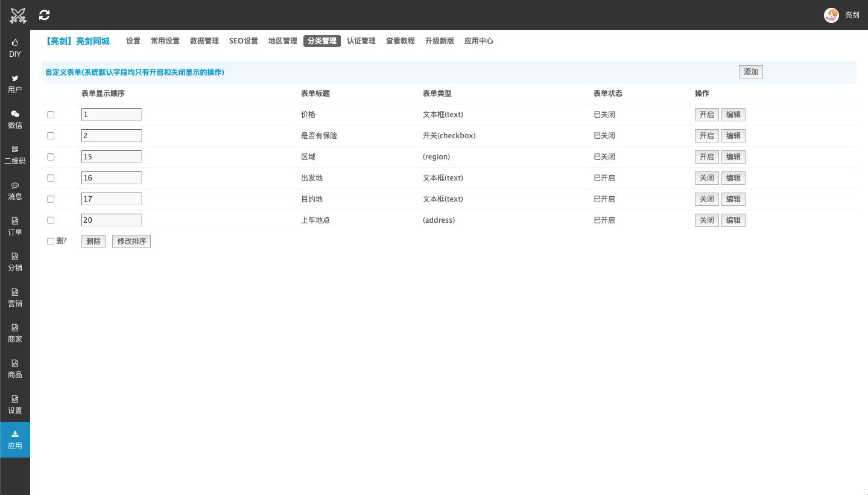The width and height of the screenshot is (868, 495).
Task: Click 开启 for the 是否有保险 row
Action: 707,136
